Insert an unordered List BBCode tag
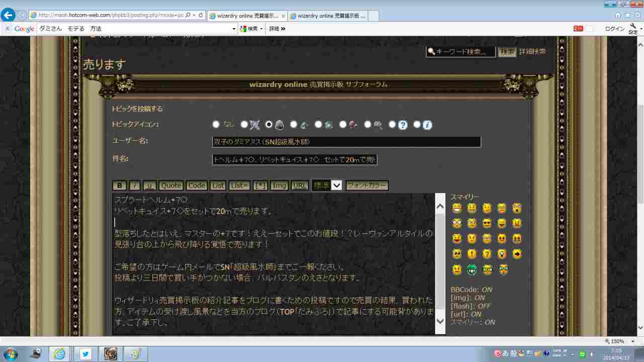 [x=218, y=186]
